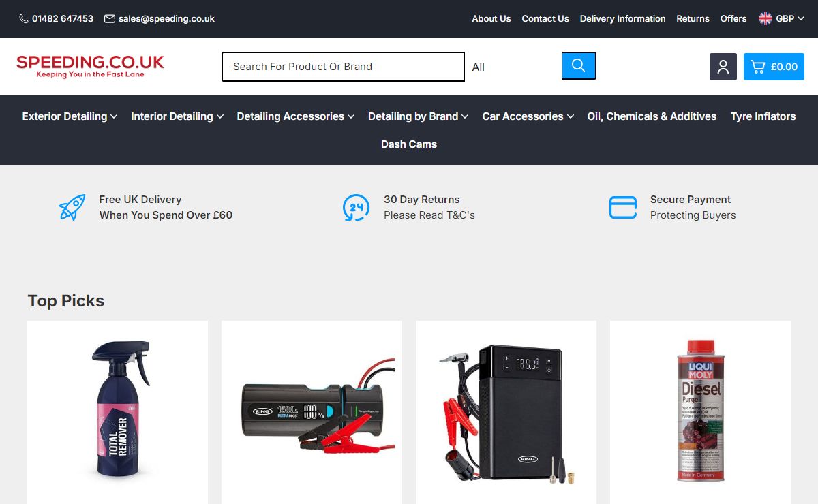
Task: Open Delivery Information page
Action: coord(623,18)
